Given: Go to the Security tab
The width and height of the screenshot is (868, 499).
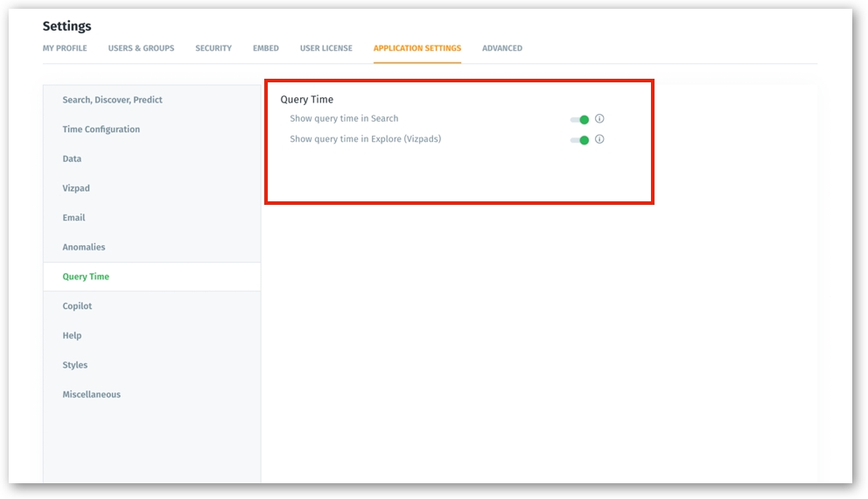Looking at the screenshot, I should (213, 48).
